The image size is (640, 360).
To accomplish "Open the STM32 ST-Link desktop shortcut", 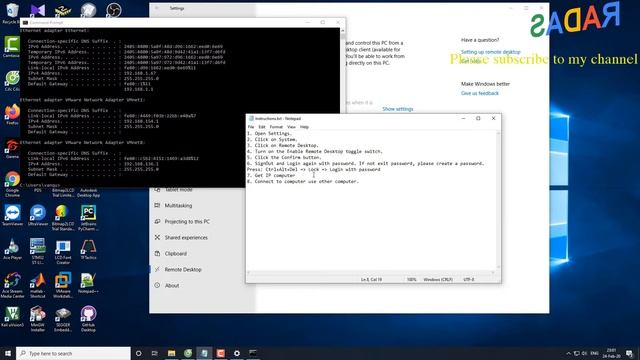I will coord(38,251).
